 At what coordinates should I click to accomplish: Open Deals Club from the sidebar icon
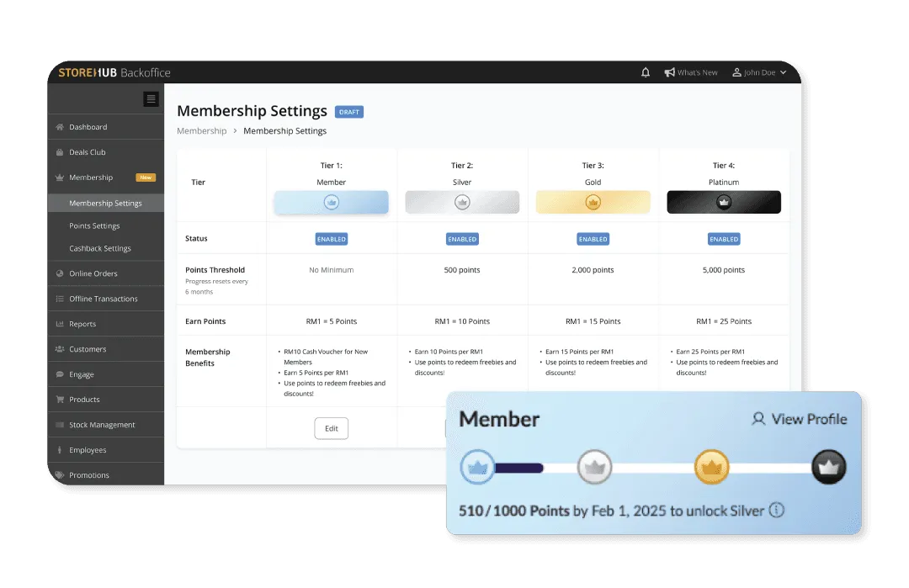pos(59,151)
